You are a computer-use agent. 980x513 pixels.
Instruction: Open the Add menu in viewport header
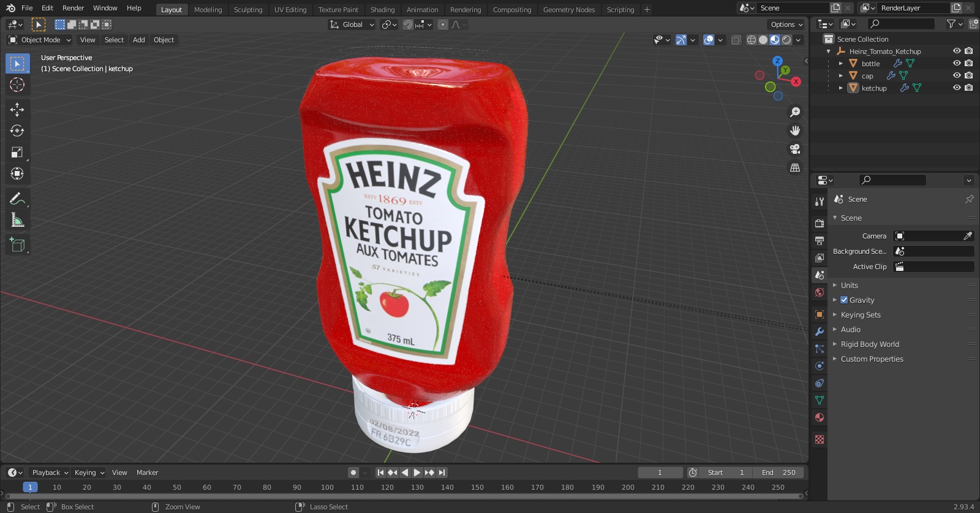click(139, 40)
